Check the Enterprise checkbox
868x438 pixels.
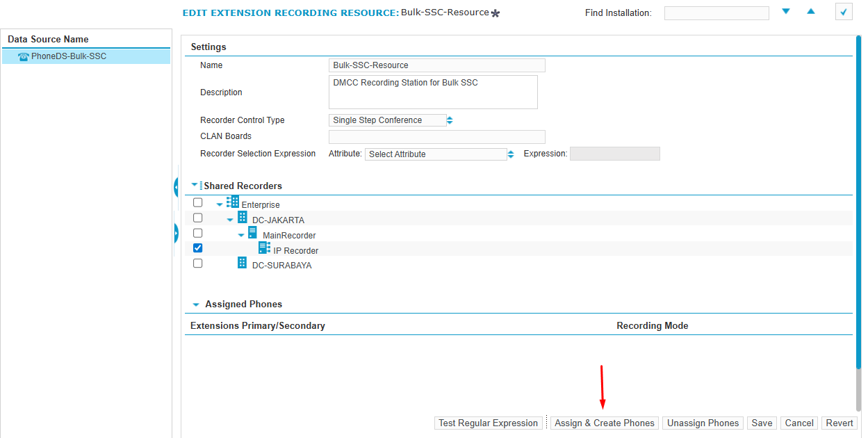tap(198, 203)
